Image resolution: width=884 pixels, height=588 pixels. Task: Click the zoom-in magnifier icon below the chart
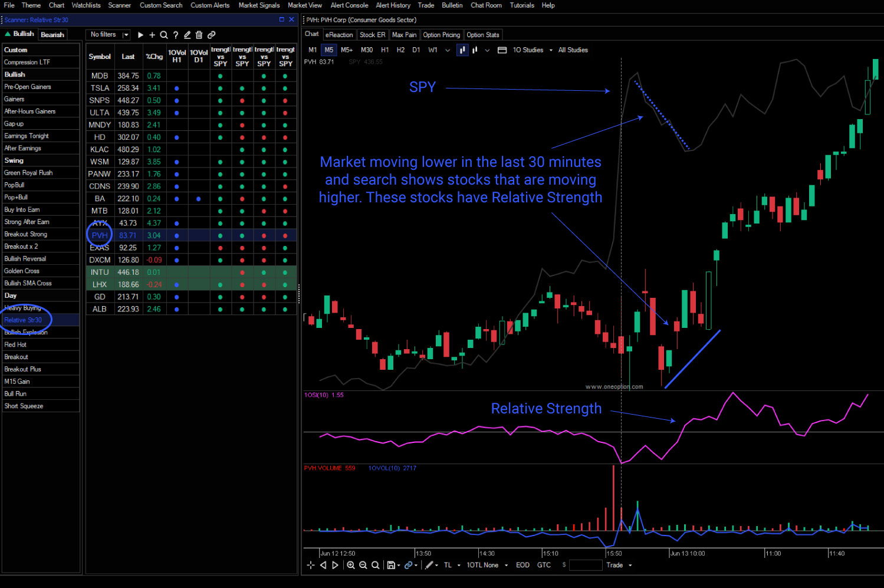coord(351,565)
